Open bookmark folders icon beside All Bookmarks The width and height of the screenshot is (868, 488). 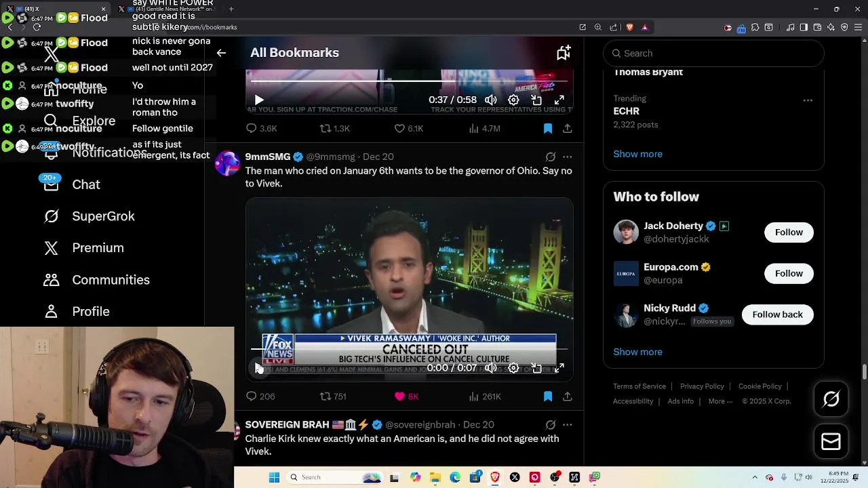564,53
